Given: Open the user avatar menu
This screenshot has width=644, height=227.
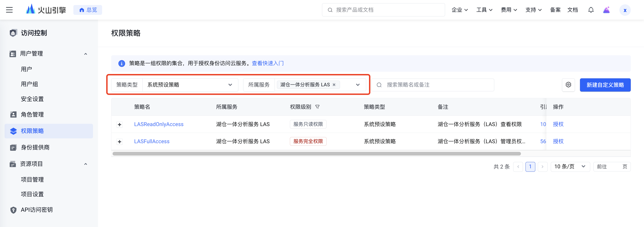Looking at the screenshot, I should [x=625, y=10].
